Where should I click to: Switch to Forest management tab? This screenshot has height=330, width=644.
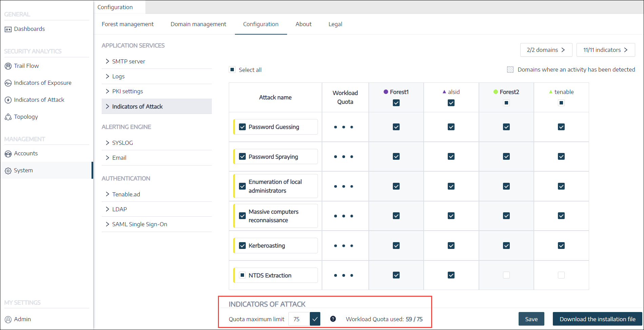point(127,24)
